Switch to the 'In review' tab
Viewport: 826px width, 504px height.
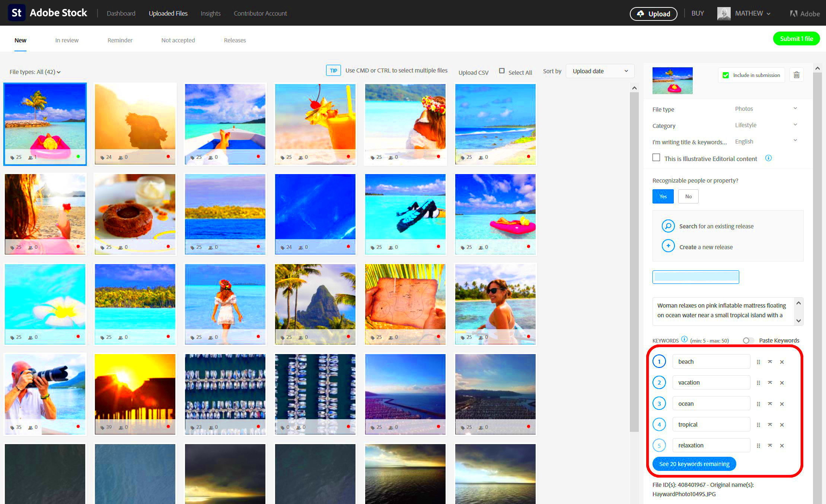(67, 39)
